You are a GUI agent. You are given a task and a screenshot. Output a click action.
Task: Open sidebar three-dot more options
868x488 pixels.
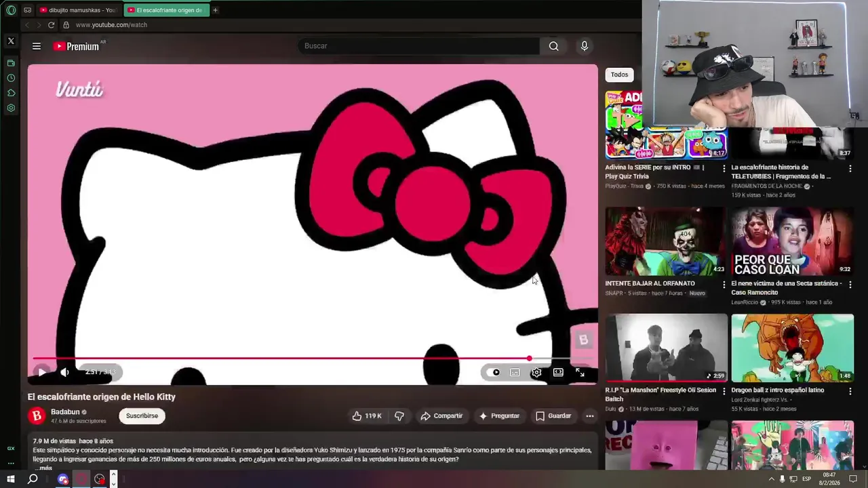[x=11, y=463]
